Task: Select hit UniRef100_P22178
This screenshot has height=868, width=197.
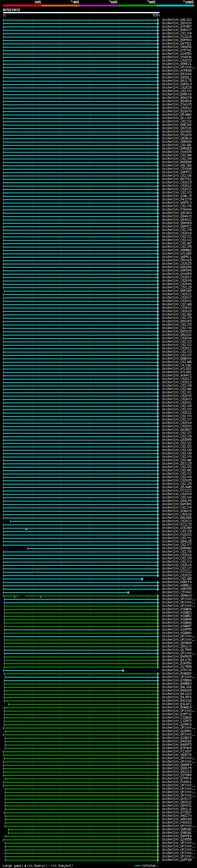Action: tap(176, 525)
